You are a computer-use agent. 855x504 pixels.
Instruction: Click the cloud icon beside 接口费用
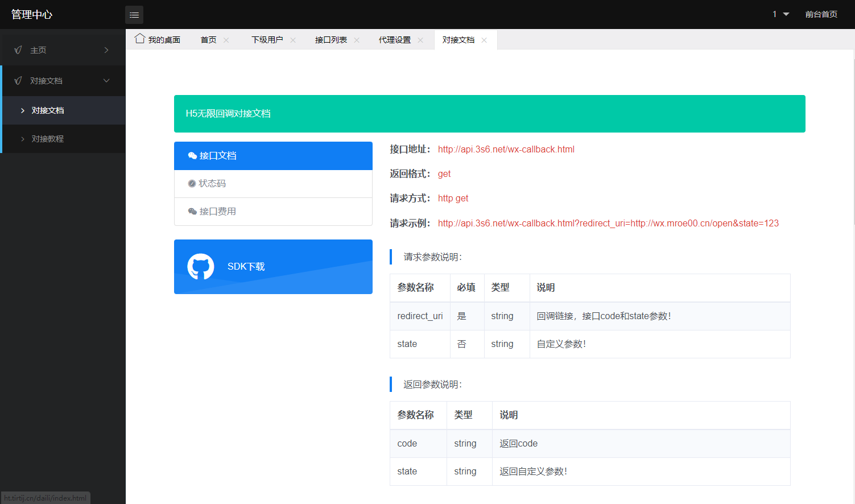pyautogui.click(x=193, y=211)
